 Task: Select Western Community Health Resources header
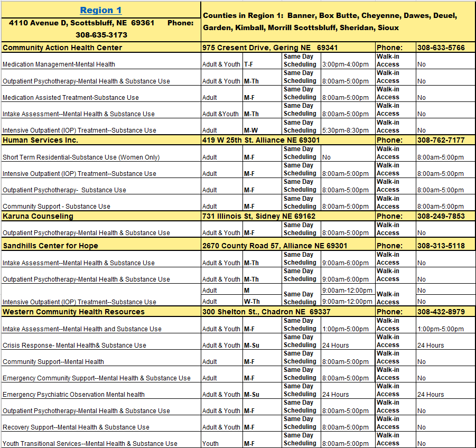(x=101, y=312)
